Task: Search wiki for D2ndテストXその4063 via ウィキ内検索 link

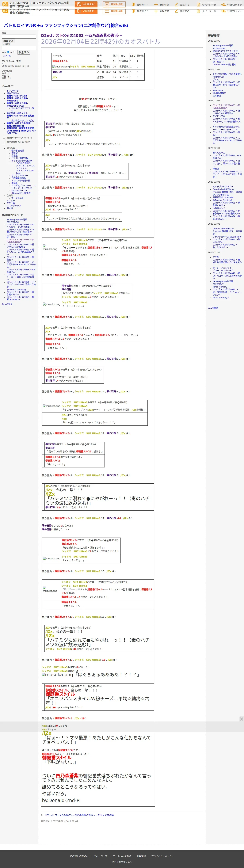Action: click(x=79, y=815)
